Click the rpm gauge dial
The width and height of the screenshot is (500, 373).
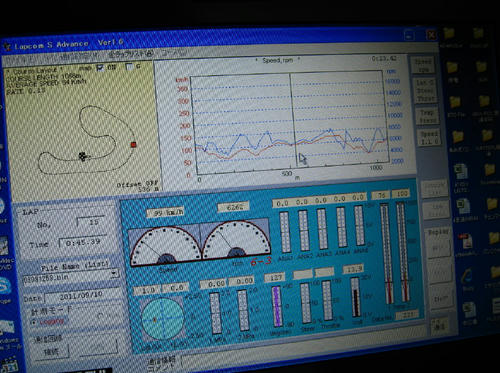point(236,240)
